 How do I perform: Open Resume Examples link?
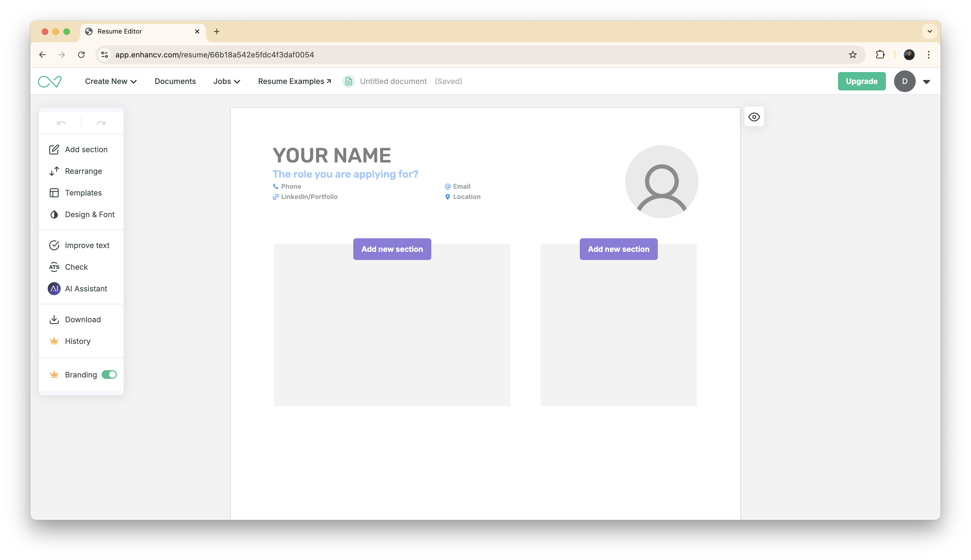295,81
